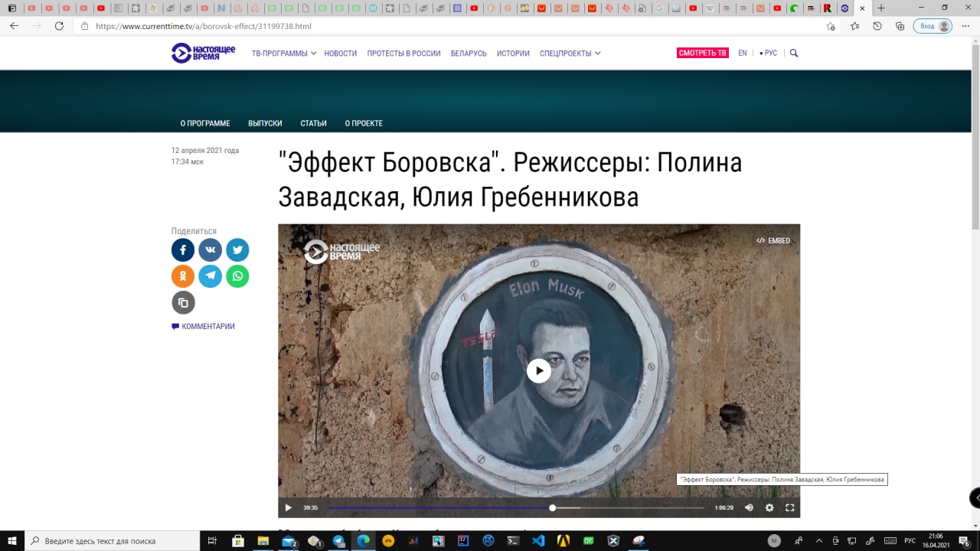The height and width of the screenshot is (551, 980).
Task: Open a new browser tab
Action: pos(881,8)
